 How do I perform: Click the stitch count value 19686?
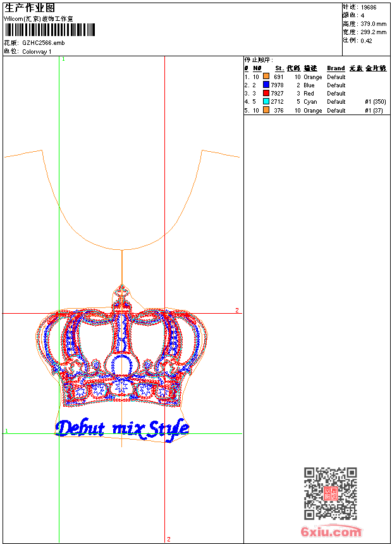369,7
